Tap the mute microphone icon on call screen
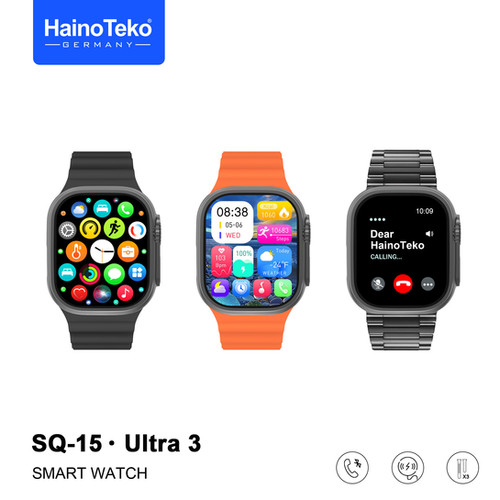Image resolution: width=500 pixels, height=500 pixels. point(378,284)
